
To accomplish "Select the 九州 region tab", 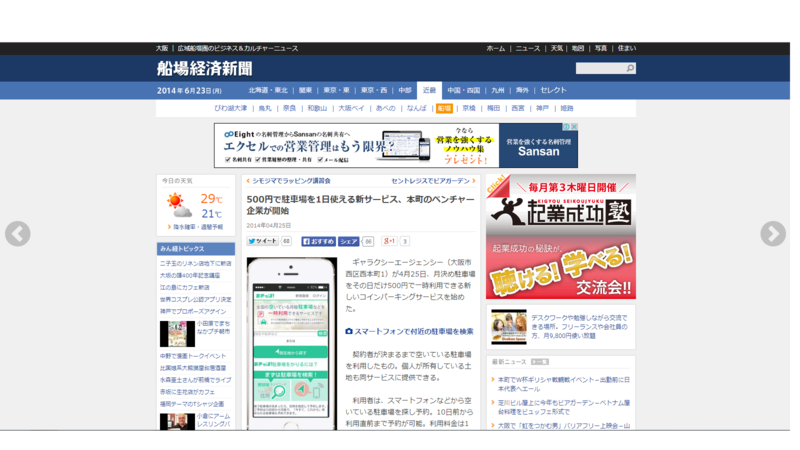I will [x=497, y=90].
